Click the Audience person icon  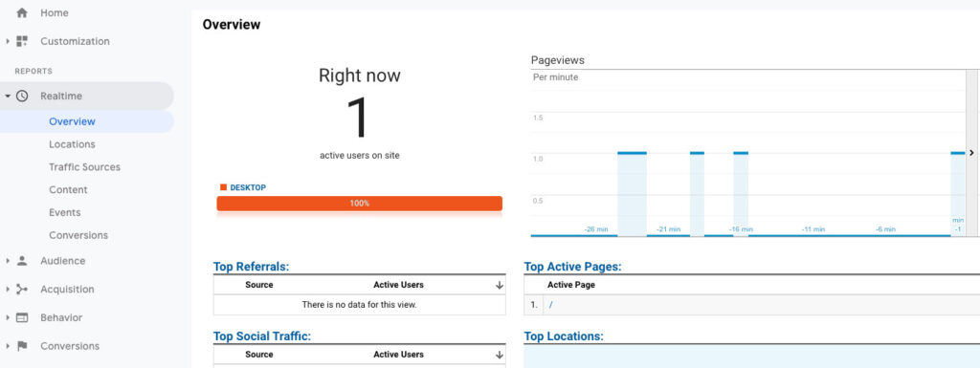(22, 261)
